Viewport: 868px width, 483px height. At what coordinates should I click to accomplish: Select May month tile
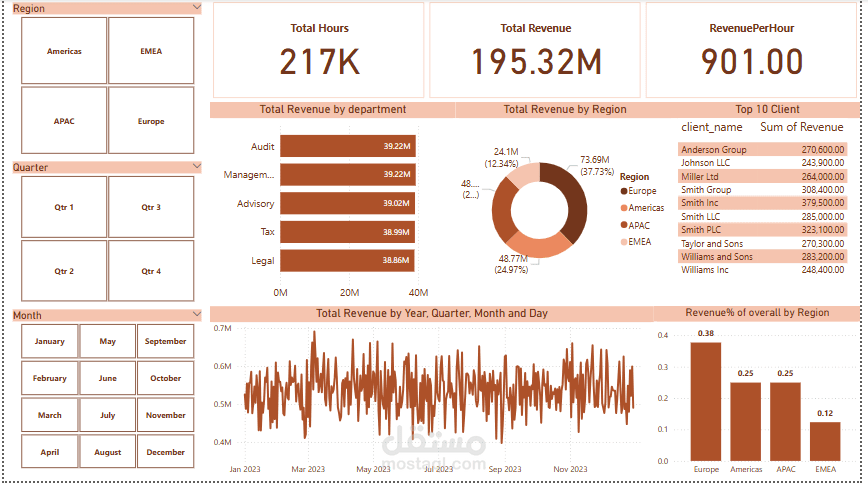[108, 341]
